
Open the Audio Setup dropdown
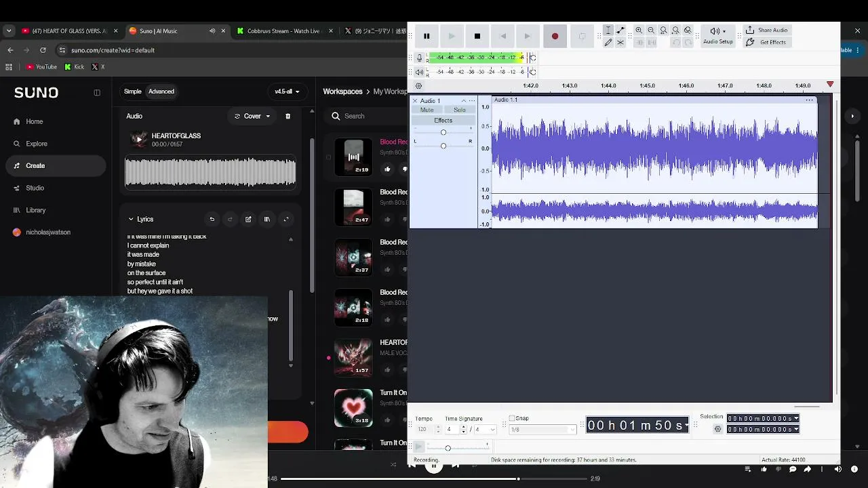pyautogui.click(x=717, y=35)
